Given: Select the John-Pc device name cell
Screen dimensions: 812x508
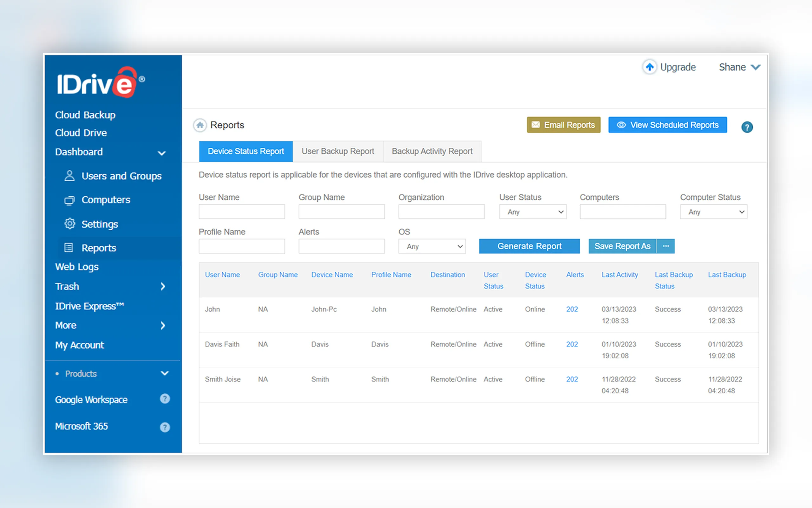Looking at the screenshot, I should coord(324,309).
